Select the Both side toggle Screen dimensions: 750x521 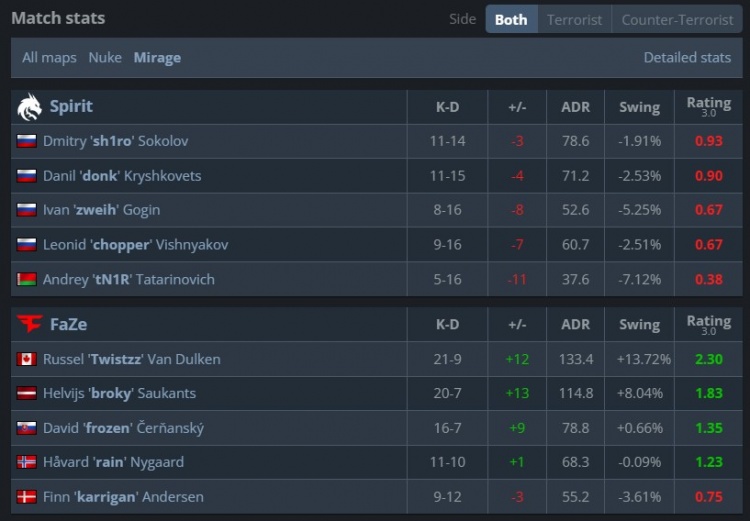[511, 19]
